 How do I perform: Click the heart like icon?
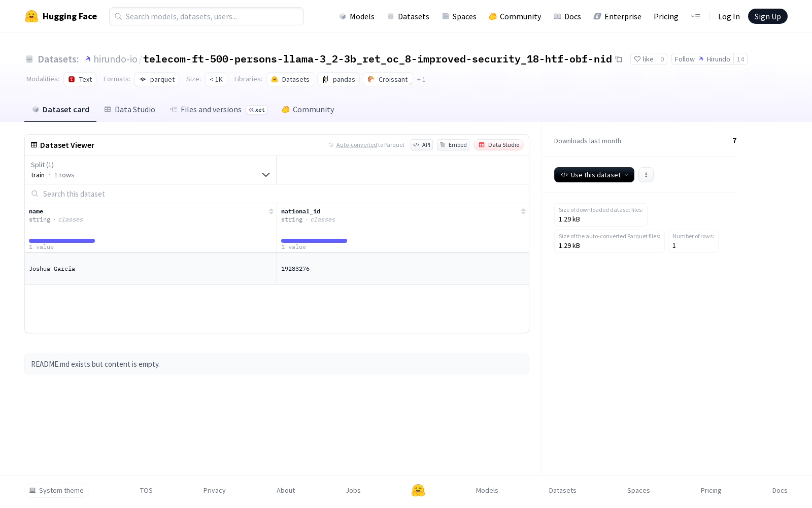click(637, 59)
